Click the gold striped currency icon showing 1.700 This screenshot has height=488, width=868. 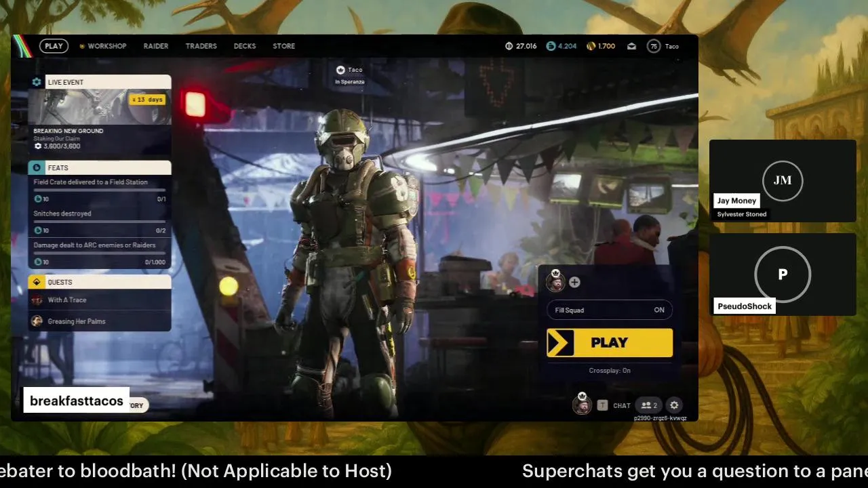(591, 46)
